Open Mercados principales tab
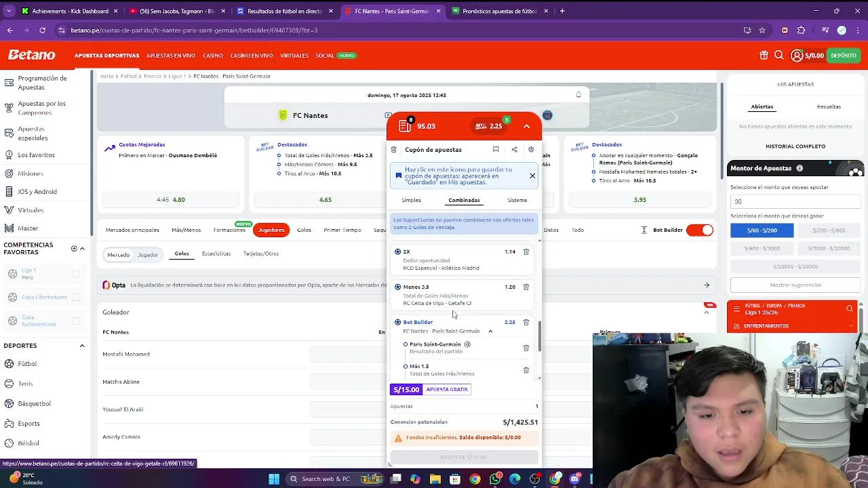 click(132, 230)
